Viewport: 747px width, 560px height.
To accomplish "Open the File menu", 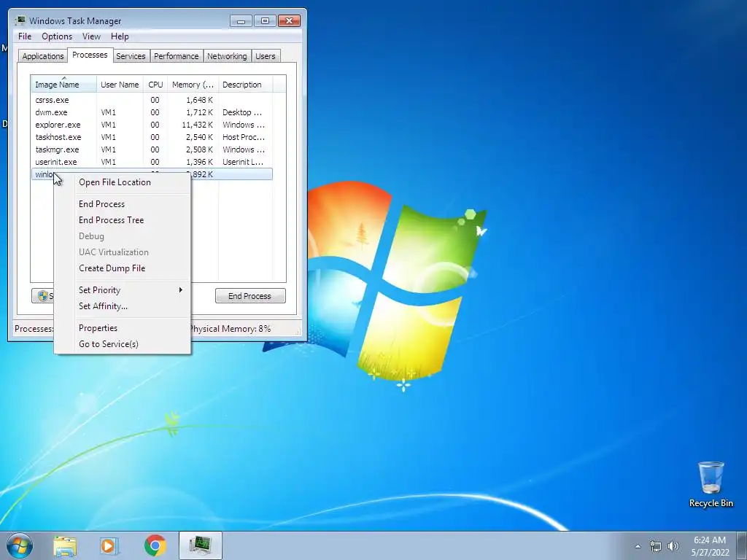I will (25, 36).
